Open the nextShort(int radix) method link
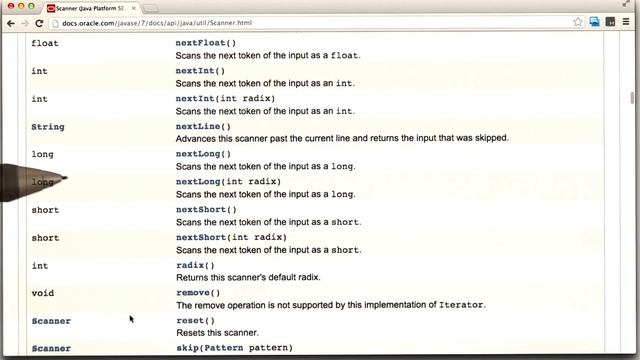Image resolution: width=640 pixels, height=360 pixels. 231,237
